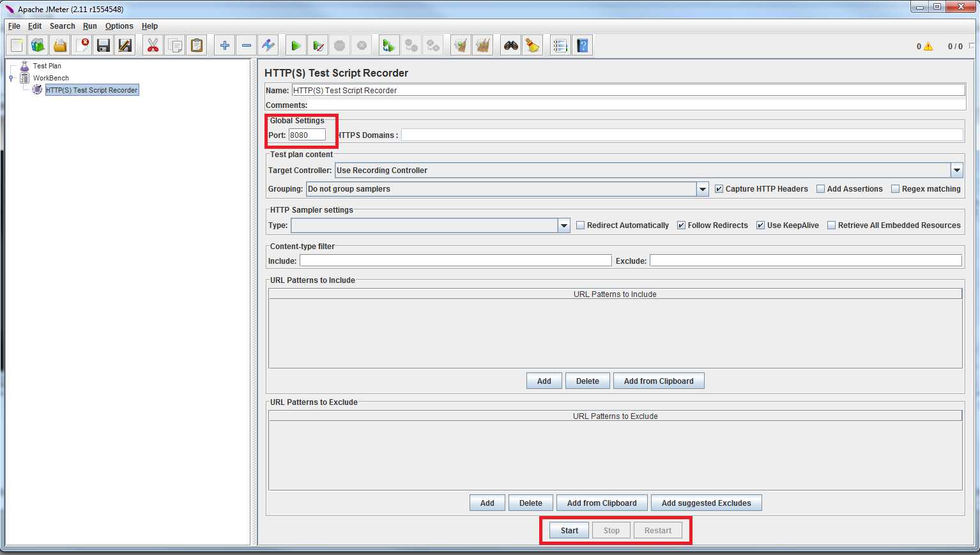
Task: Toggle the Use KeepAlive checkbox
Action: click(761, 225)
